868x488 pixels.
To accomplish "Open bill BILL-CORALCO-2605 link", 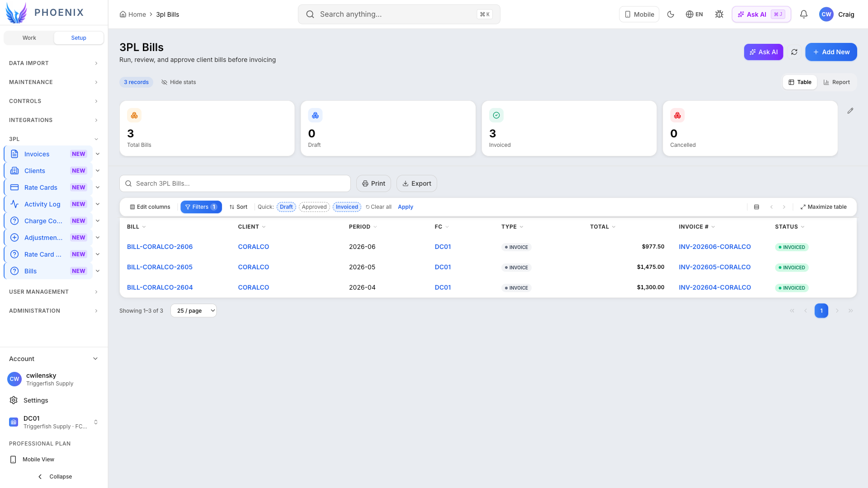I will pos(160,267).
